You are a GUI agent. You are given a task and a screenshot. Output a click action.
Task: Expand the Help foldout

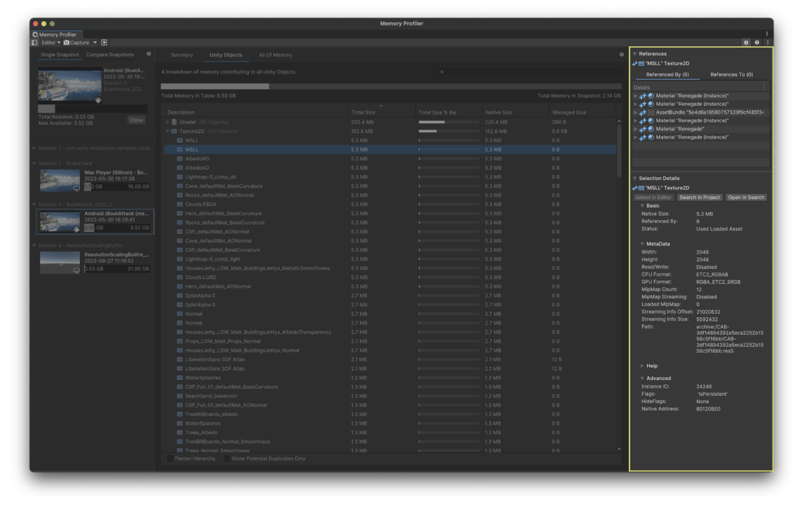642,366
